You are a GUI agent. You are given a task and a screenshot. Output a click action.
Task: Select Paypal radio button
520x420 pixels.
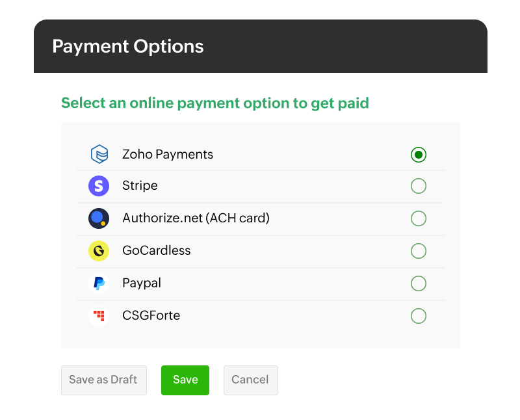419,283
